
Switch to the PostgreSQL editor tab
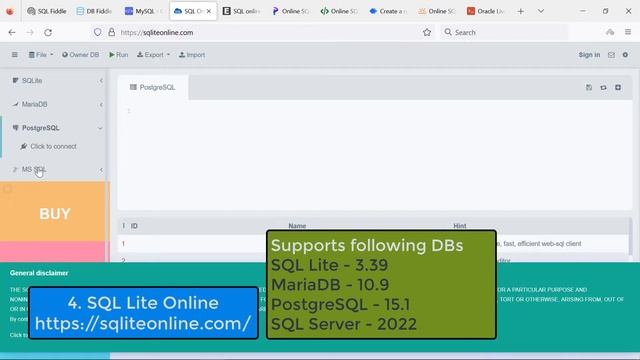[x=153, y=87]
